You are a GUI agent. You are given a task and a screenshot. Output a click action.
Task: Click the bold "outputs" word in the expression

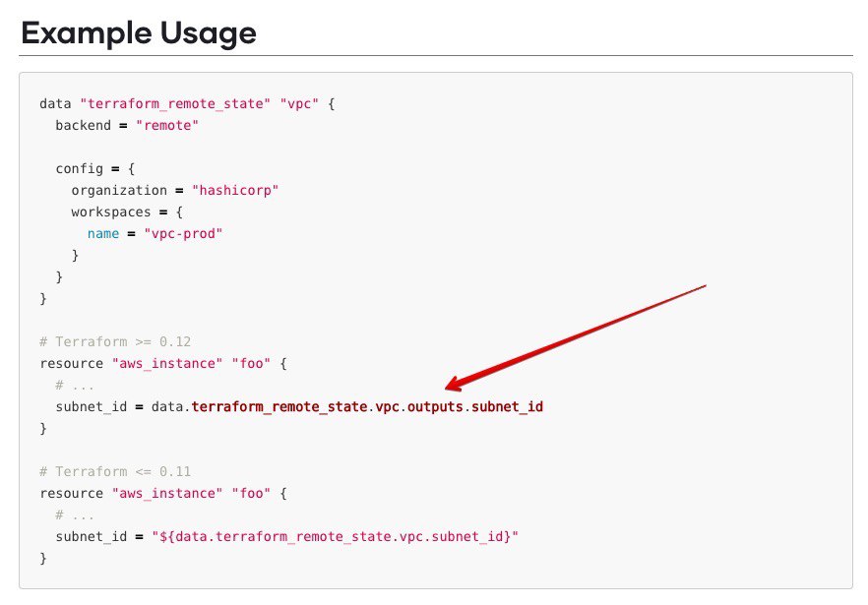coord(434,406)
